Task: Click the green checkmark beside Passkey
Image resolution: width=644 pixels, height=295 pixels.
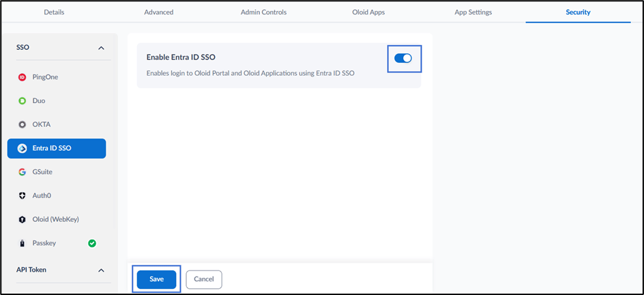Action: [x=92, y=243]
